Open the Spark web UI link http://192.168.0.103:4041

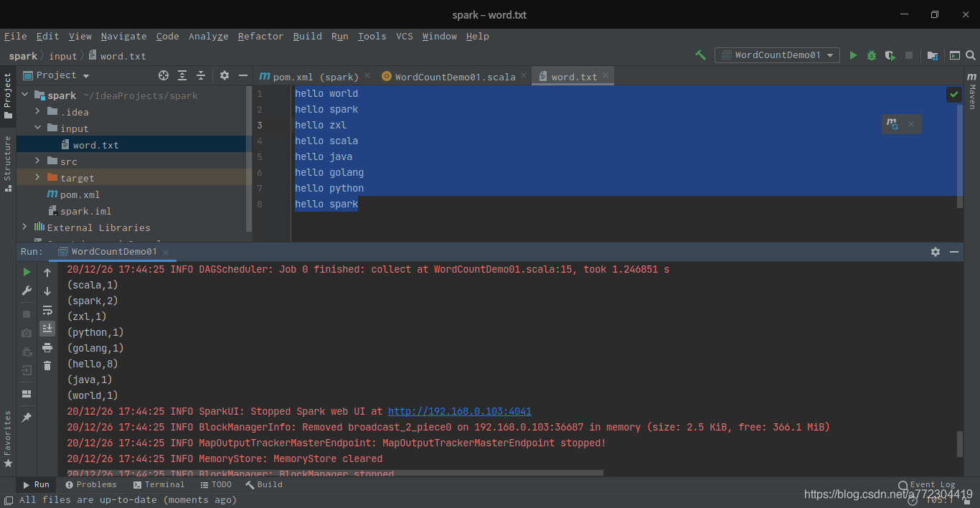click(460, 411)
